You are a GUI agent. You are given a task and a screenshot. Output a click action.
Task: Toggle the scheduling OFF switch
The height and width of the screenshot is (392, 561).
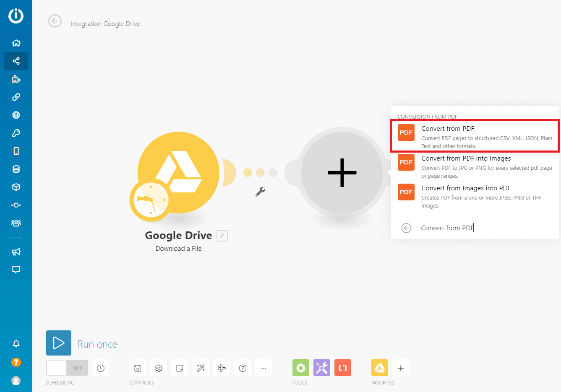[67, 368]
